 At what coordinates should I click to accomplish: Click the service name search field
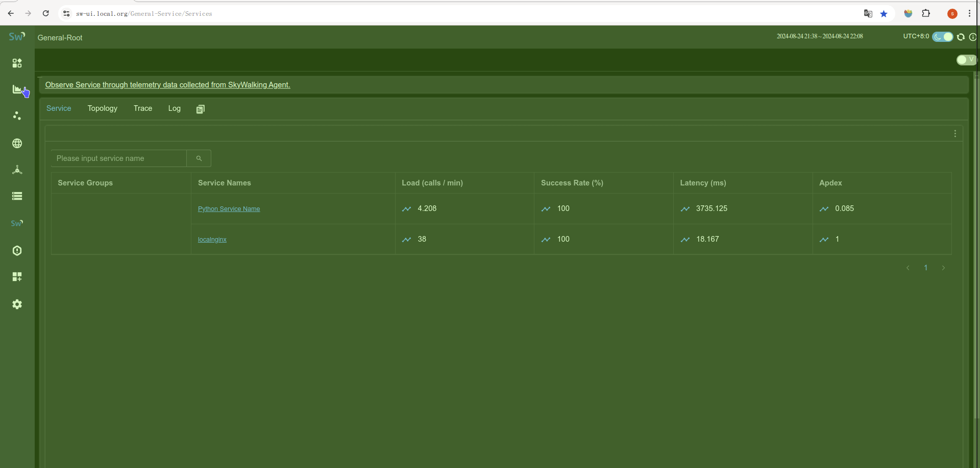(x=119, y=158)
